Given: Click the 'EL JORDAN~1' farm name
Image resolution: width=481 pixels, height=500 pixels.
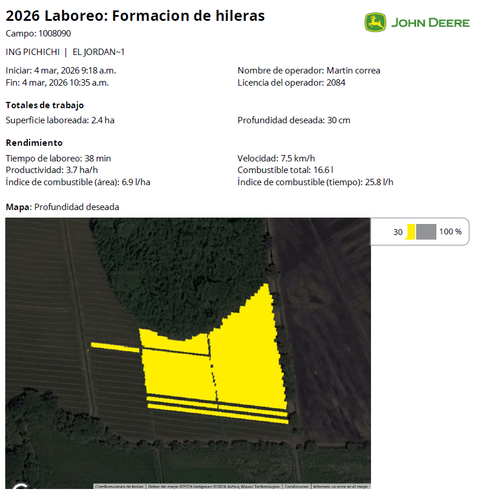Looking at the screenshot, I should [x=99, y=52].
